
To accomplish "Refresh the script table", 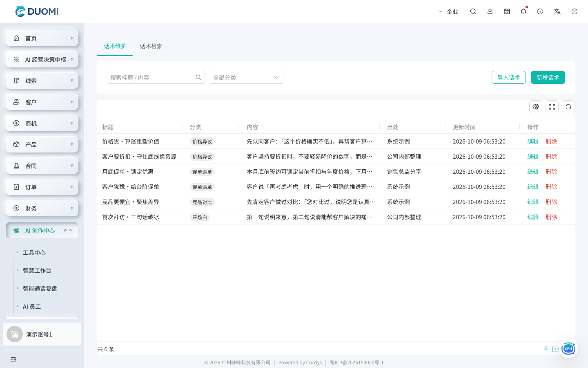I will pyautogui.click(x=568, y=107).
